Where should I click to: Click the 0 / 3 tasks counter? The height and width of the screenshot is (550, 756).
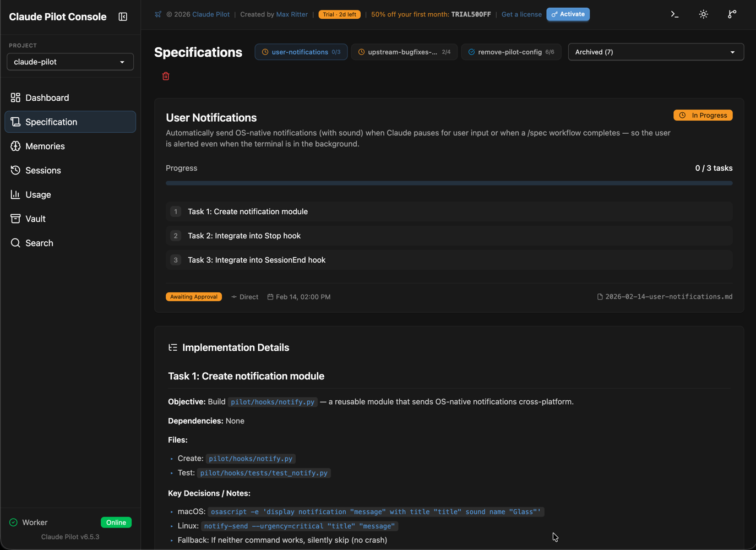[714, 168]
